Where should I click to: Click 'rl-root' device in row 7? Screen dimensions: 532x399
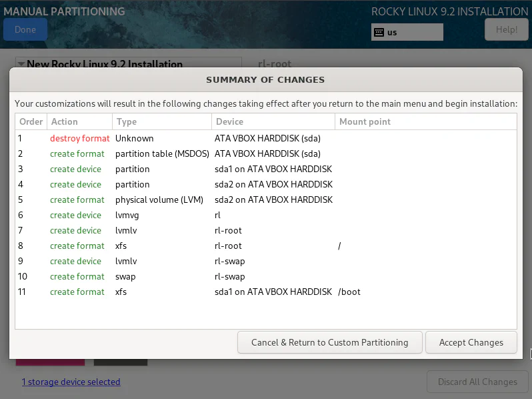coord(228,231)
